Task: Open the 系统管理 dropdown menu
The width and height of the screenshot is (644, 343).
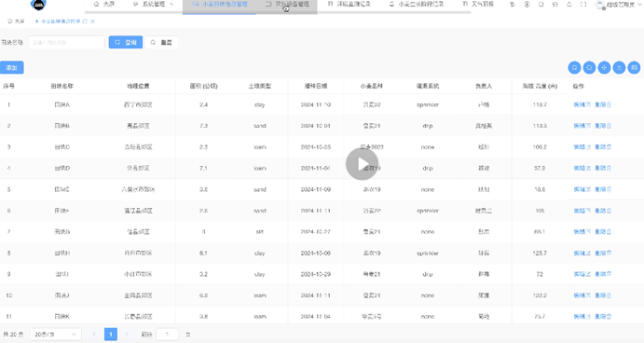Action: (153, 4)
